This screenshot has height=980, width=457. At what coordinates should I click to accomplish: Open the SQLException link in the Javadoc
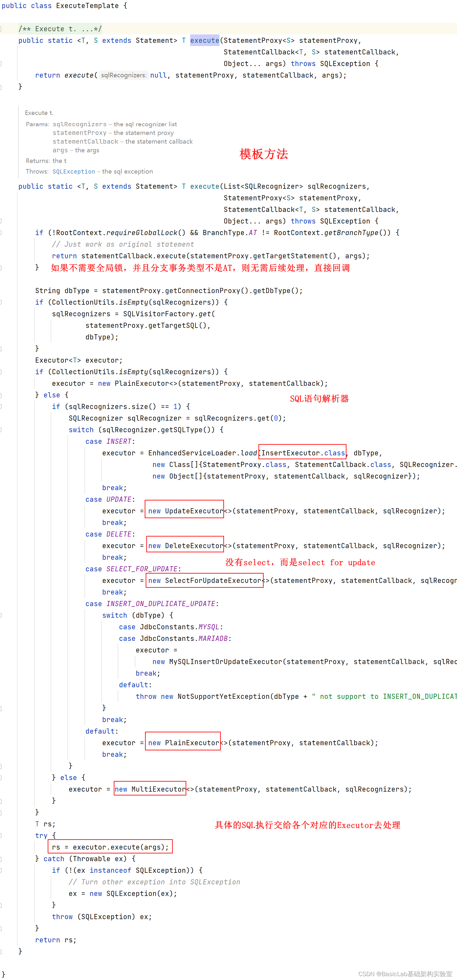(73, 172)
